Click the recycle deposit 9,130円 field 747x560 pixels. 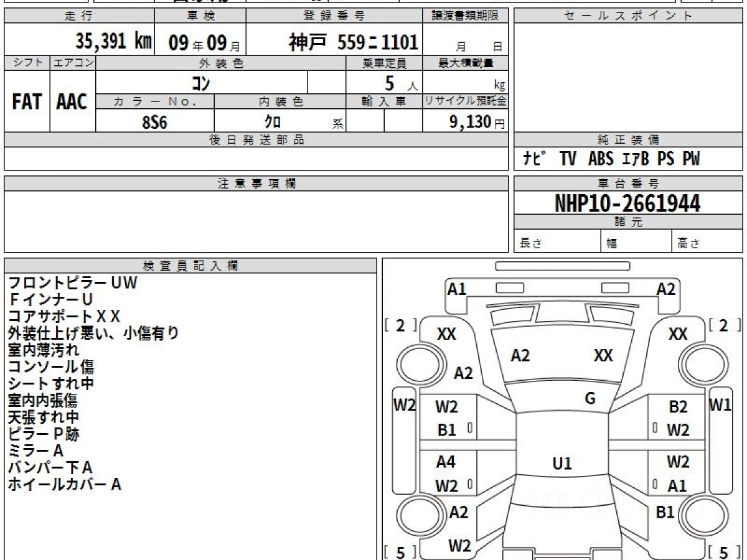[465, 122]
